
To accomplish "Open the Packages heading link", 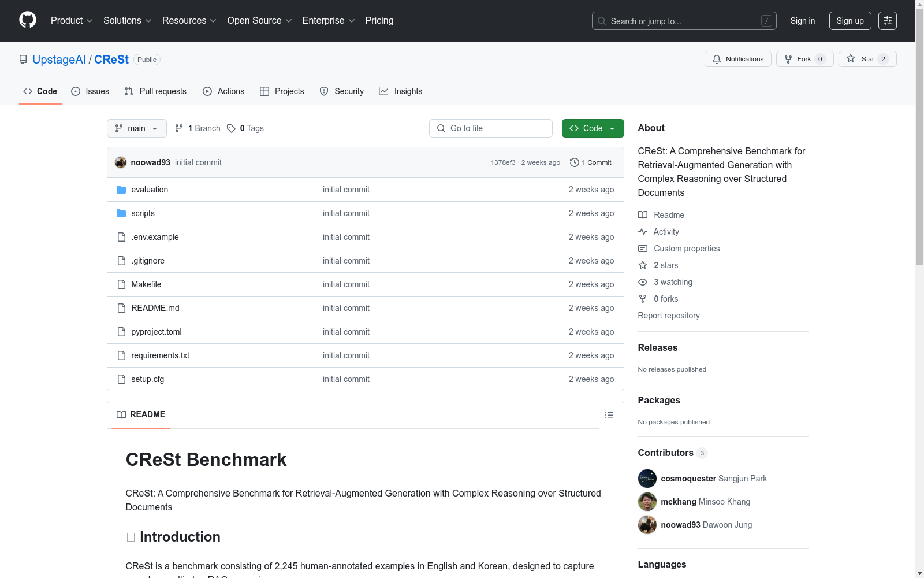I will (x=659, y=400).
